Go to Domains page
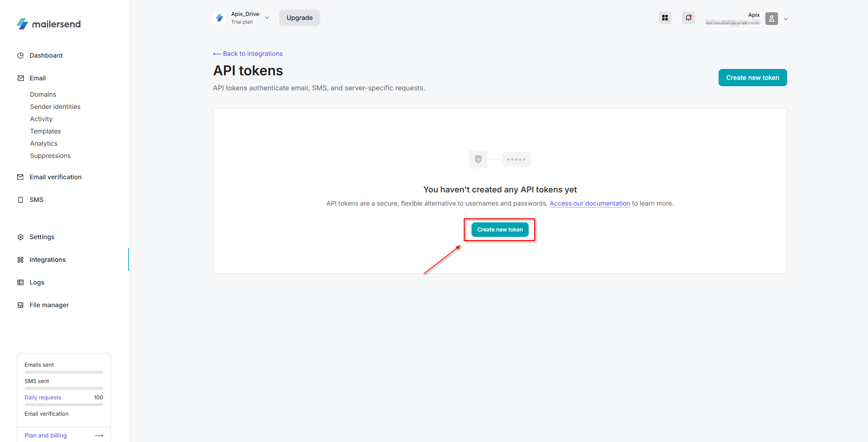The width and height of the screenshot is (868, 442). pyautogui.click(x=43, y=94)
